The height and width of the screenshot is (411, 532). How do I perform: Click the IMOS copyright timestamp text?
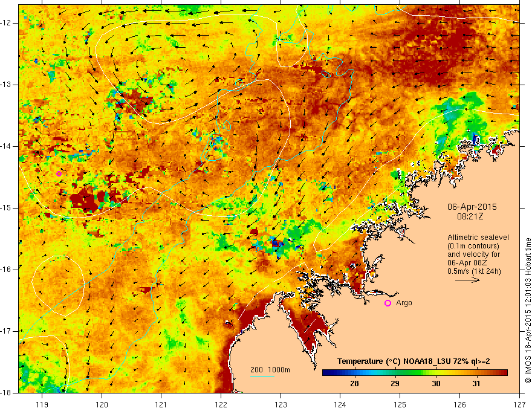coord(528,311)
